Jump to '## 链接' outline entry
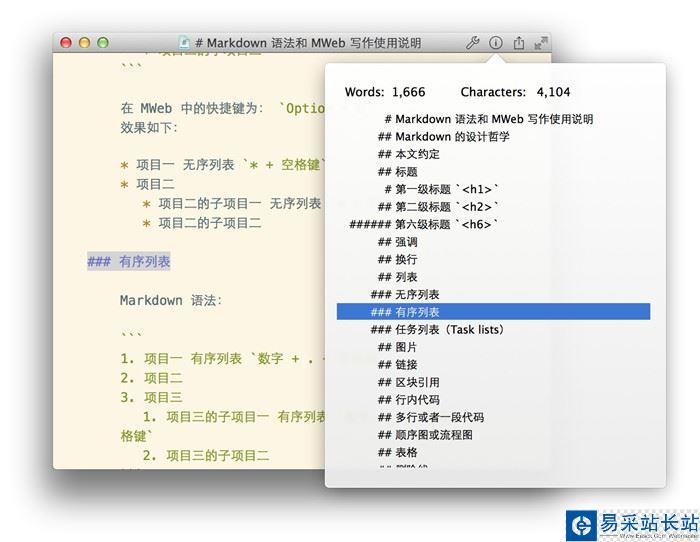Screen dimensions: 700x542 click(x=397, y=364)
